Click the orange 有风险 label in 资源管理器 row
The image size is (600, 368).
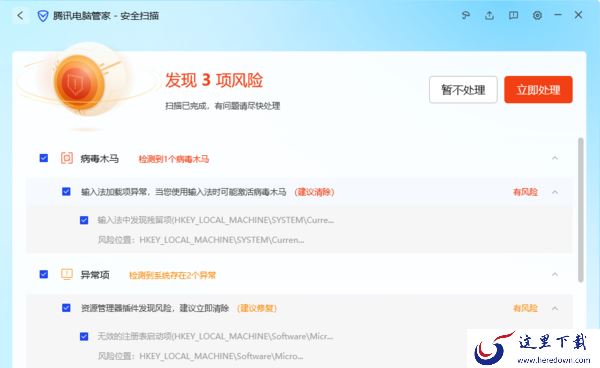point(525,308)
